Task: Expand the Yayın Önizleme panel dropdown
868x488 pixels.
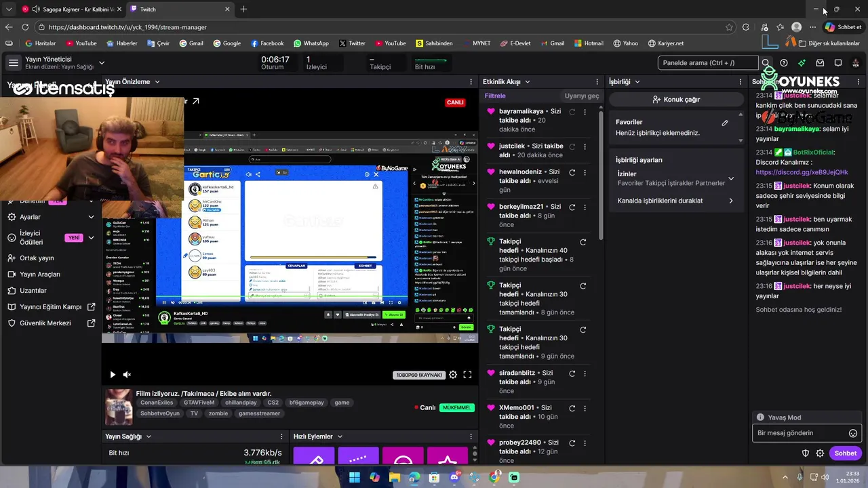Action: 157,82
